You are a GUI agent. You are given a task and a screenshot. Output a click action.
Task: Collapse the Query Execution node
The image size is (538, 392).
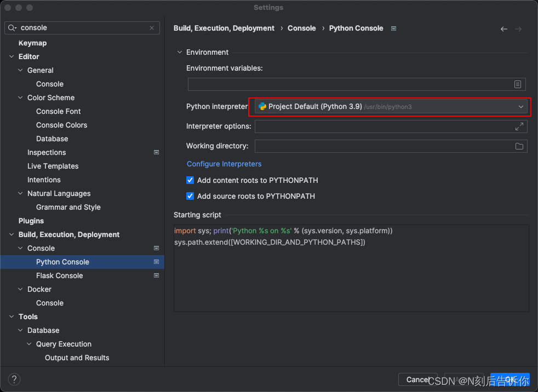pos(30,344)
